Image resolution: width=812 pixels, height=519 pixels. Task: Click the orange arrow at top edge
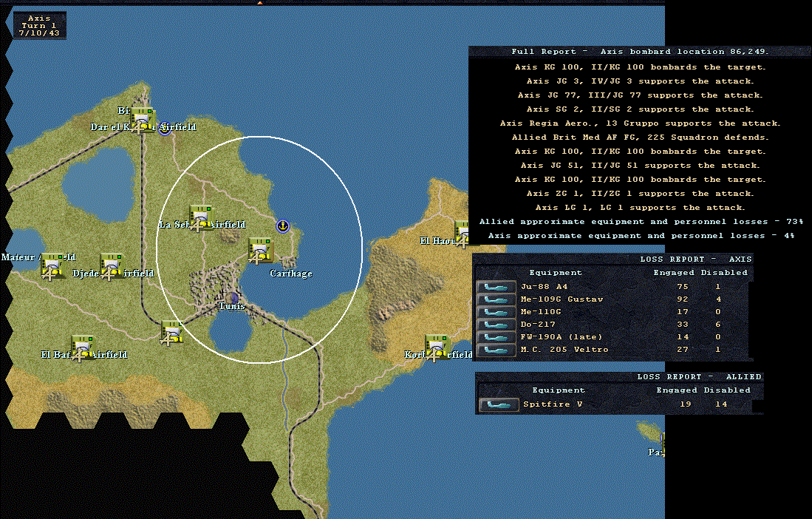[x=260, y=3]
